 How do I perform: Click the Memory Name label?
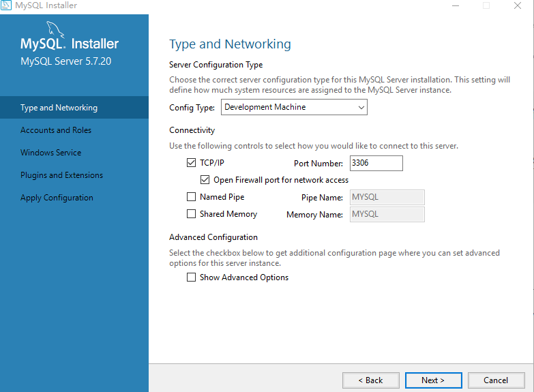[x=314, y=215]
